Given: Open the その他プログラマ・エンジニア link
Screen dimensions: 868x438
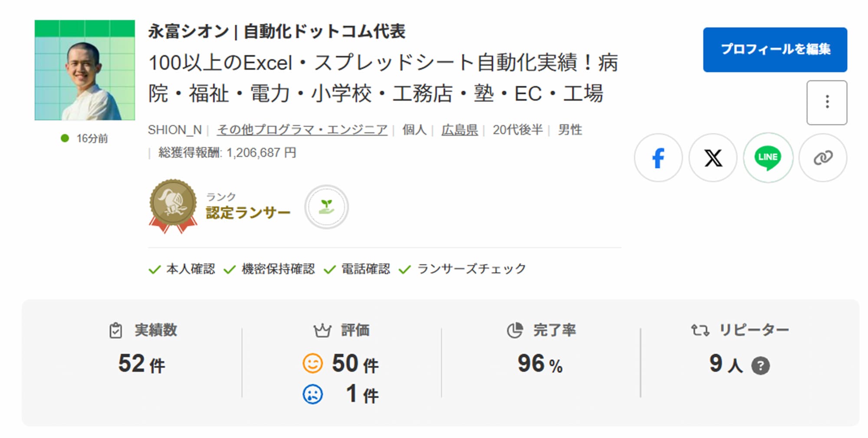Looking at the screenshot, I should coord(302,130).
